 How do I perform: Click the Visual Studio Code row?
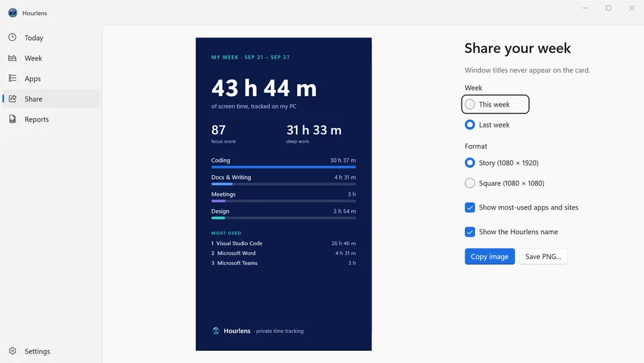[x=283, y=243]
